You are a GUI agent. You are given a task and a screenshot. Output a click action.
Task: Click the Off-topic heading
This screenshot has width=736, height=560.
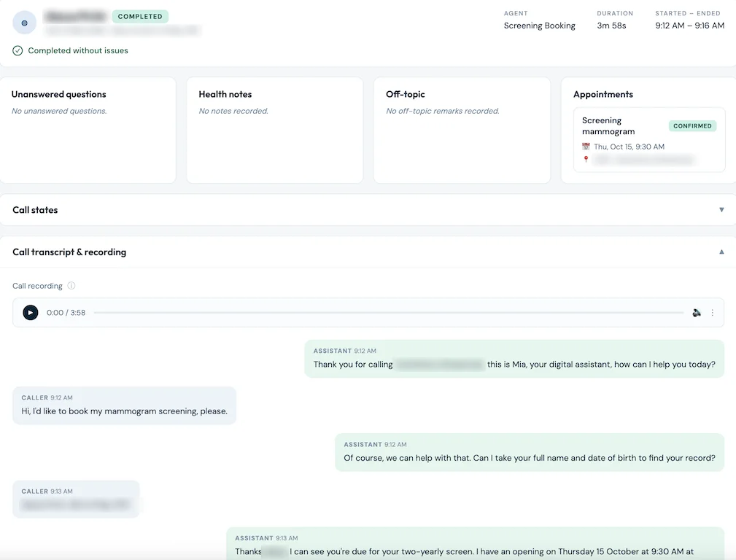coord(405,94)
